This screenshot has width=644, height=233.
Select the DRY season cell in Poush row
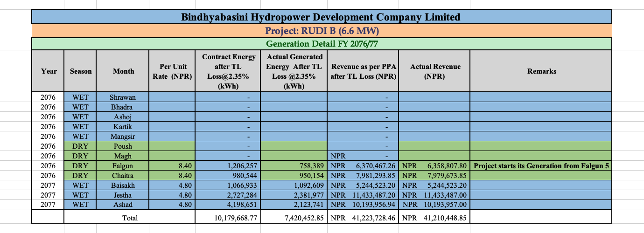click(x=81, y=146)
